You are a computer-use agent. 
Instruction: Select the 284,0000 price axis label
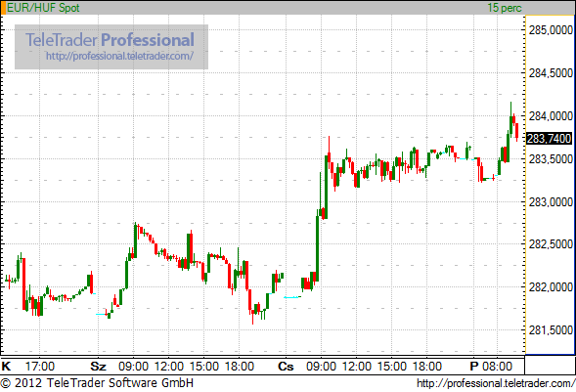click(551, 116)
